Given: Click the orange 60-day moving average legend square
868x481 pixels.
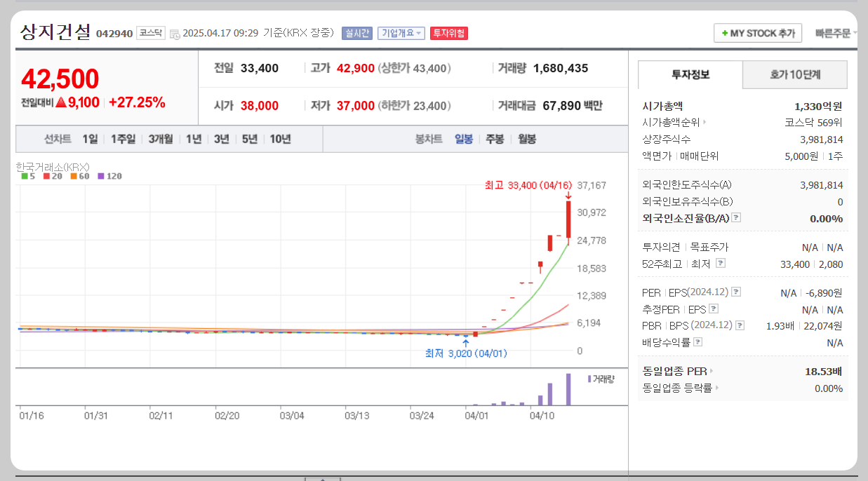Looking at the screenshot, I should [x=73, y=176].
